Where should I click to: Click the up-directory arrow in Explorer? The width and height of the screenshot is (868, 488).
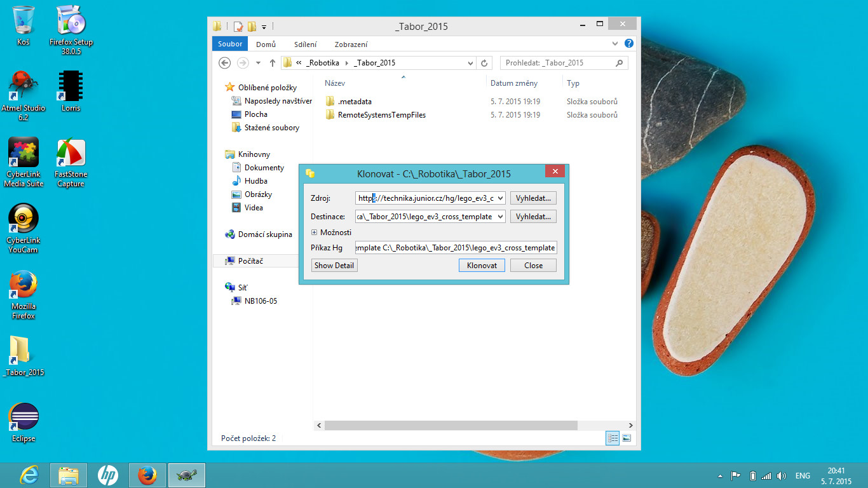(273, 63)
